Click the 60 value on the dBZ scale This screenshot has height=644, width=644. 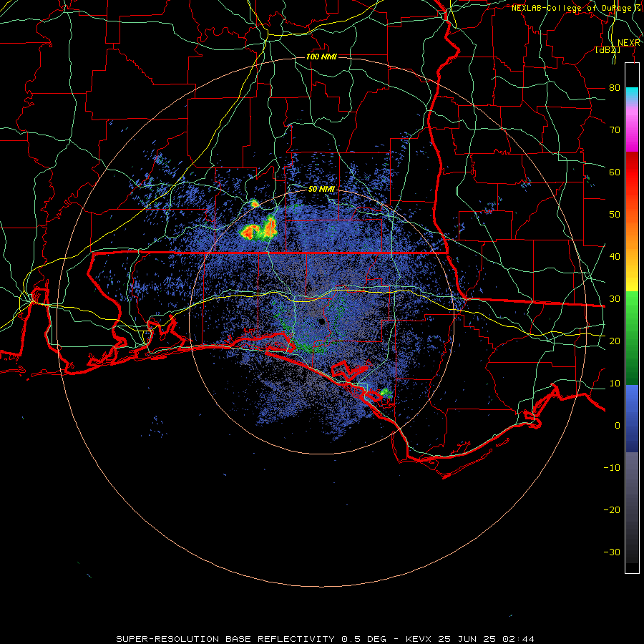tap(615, 172)
